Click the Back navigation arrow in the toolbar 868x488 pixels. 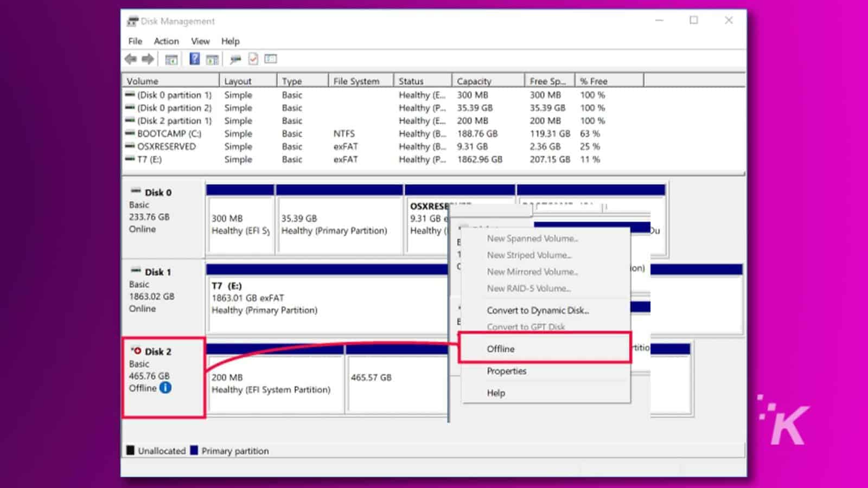(x=130, y=59)
